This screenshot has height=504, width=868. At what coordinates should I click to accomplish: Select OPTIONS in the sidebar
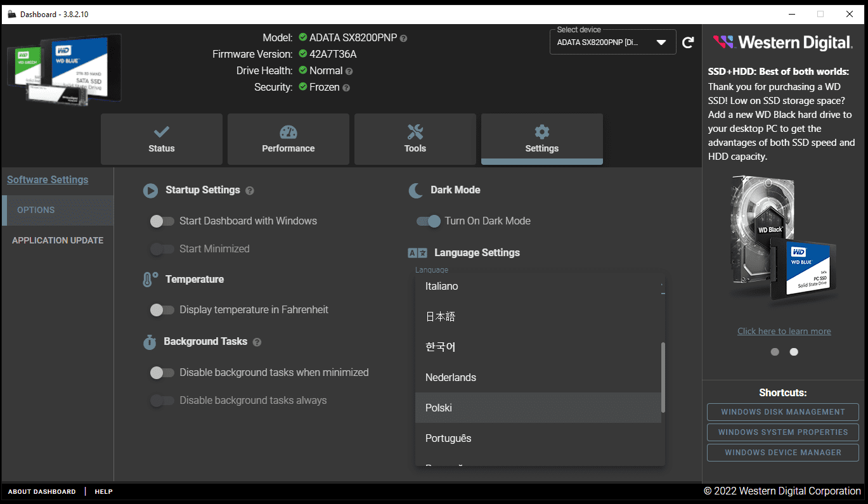(x=58, y=210)
